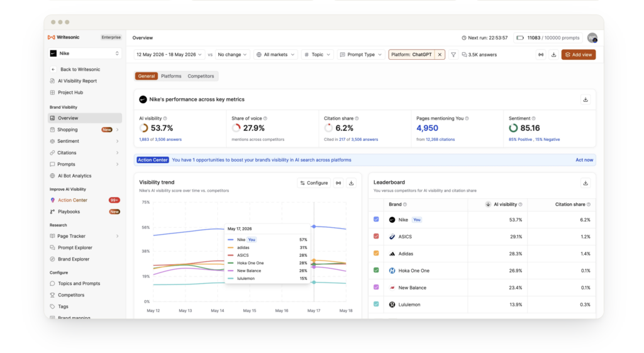Screen dimensions: 644x353
Task: Uncheck the Nike leaderboard checkbox
Action: [376, 220]
